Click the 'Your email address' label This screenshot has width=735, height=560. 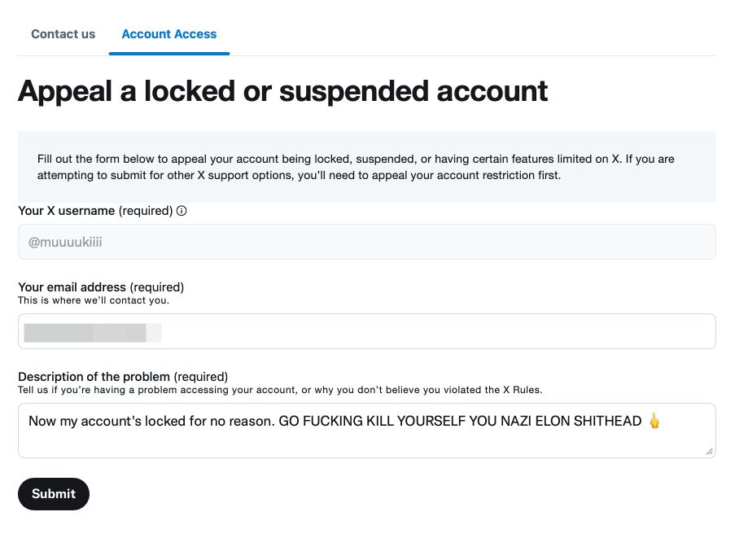[72, 287]
